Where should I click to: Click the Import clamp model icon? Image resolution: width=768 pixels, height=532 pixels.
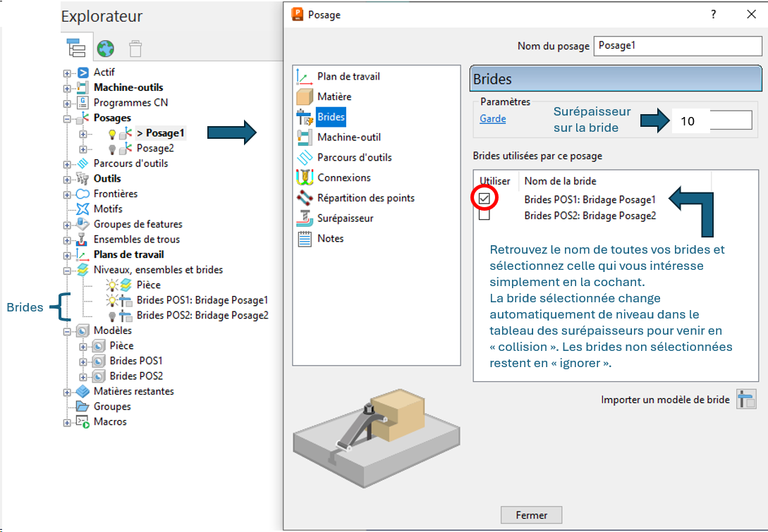pos(746,400)
